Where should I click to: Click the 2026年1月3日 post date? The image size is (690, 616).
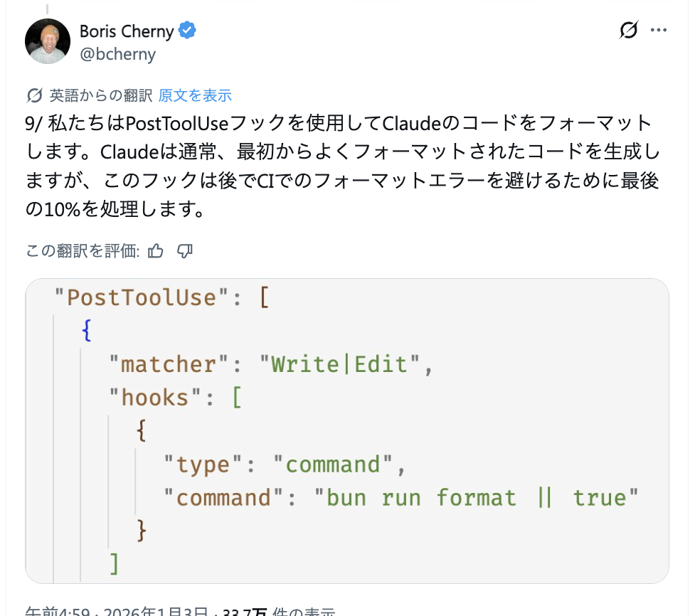click(159, 612)
